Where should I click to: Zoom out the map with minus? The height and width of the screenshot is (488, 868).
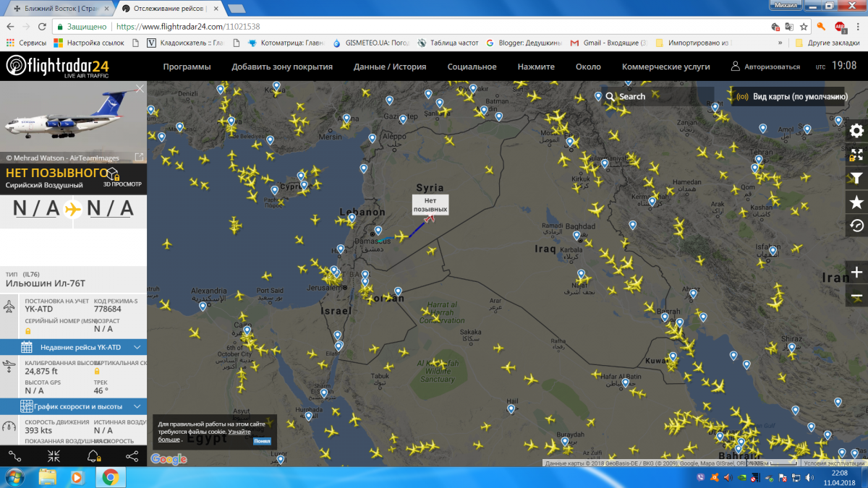[856, 297]
